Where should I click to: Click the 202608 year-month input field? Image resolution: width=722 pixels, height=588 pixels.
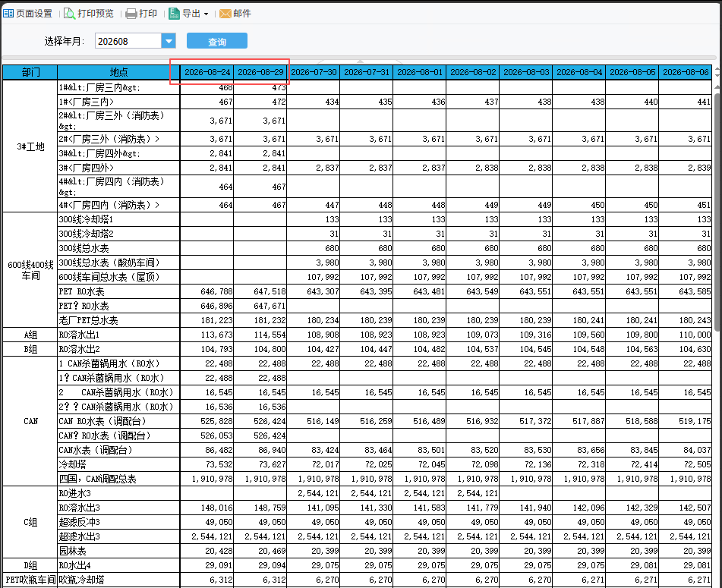click(128, 41)
